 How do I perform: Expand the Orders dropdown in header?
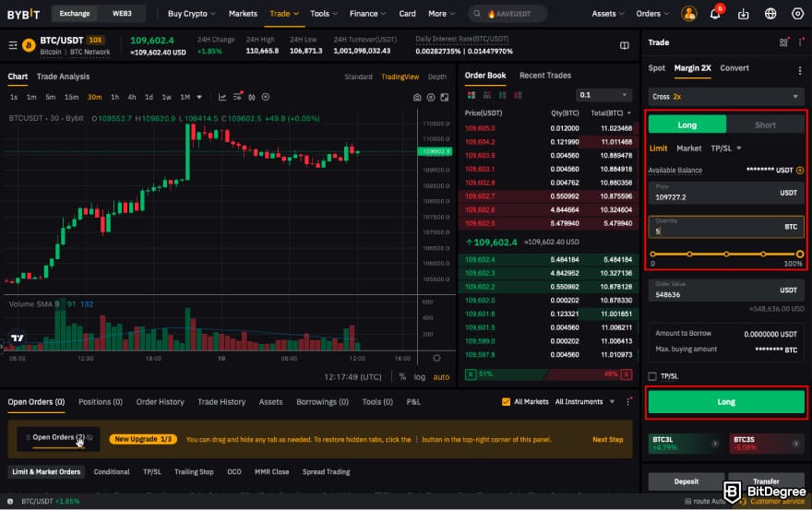(x=652, y=14)
